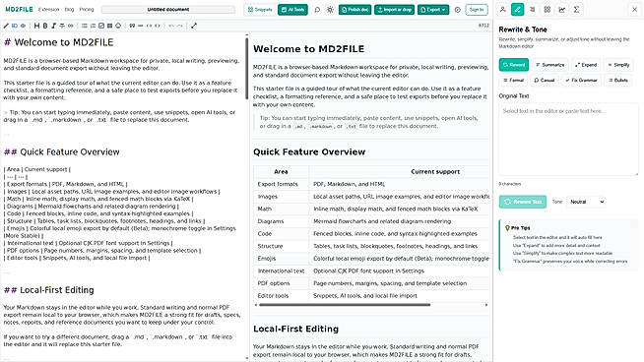Edit the Untitled document title field

(168, 10)
